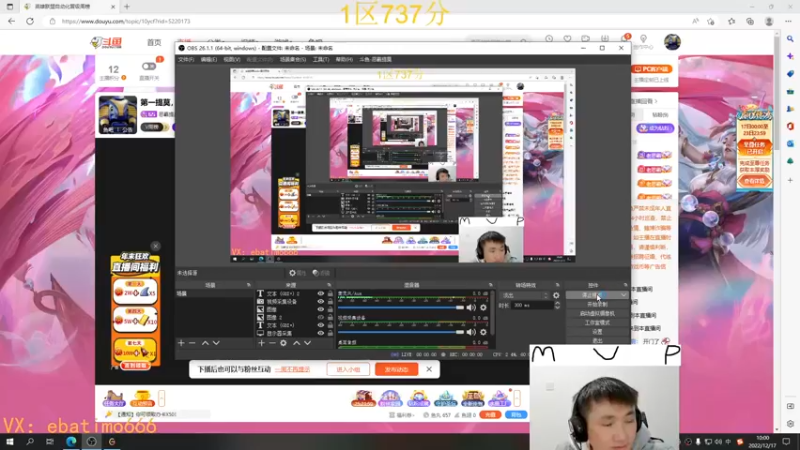Expand the left activity icon row arrow
The width and height of the screenshot is (800, 450).
pyautogui.click(x=161, y=398)
